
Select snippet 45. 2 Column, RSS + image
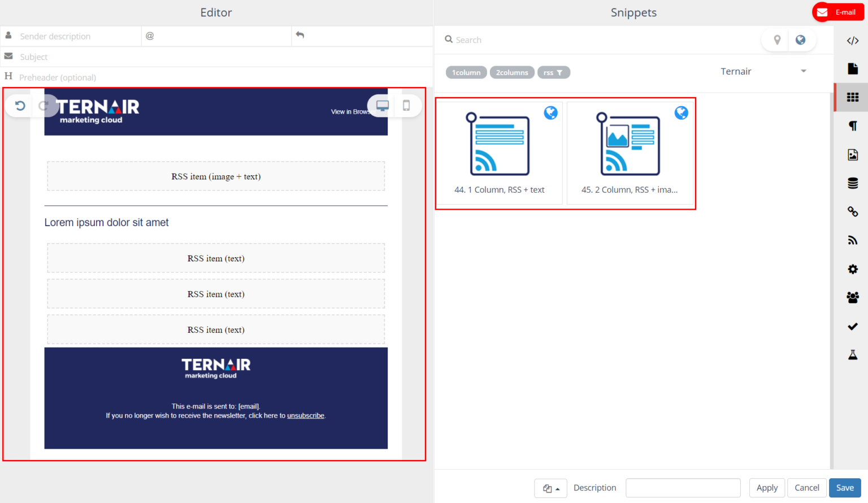[630, 153]
